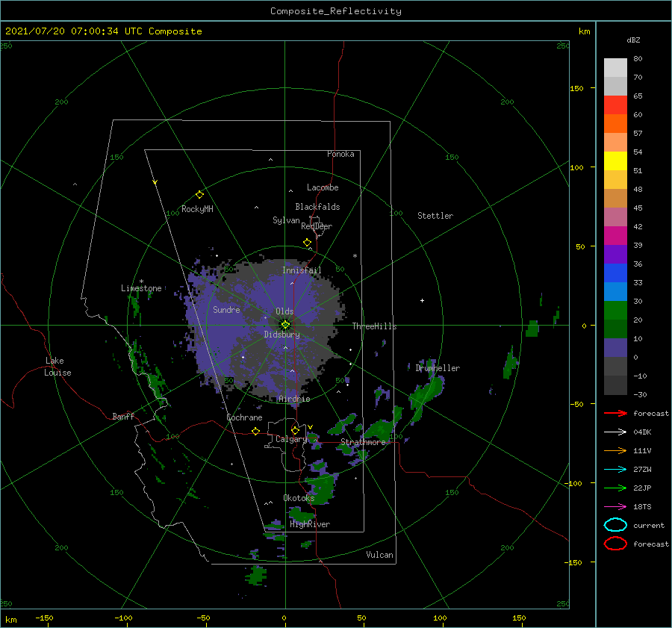Viewport: 672px width, 628px height.
Task: Click the Ponoka city label
Action: [340, 154]
